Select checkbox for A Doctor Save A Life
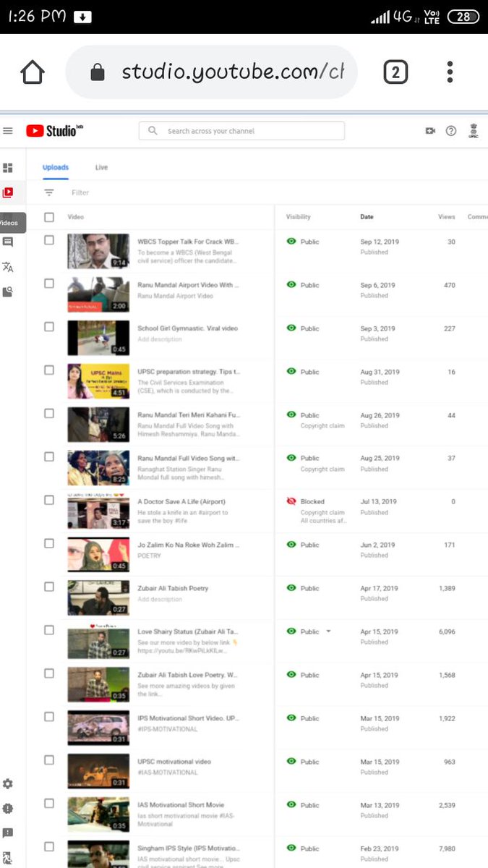The image size is (488, 868). (x=49, y=500)
